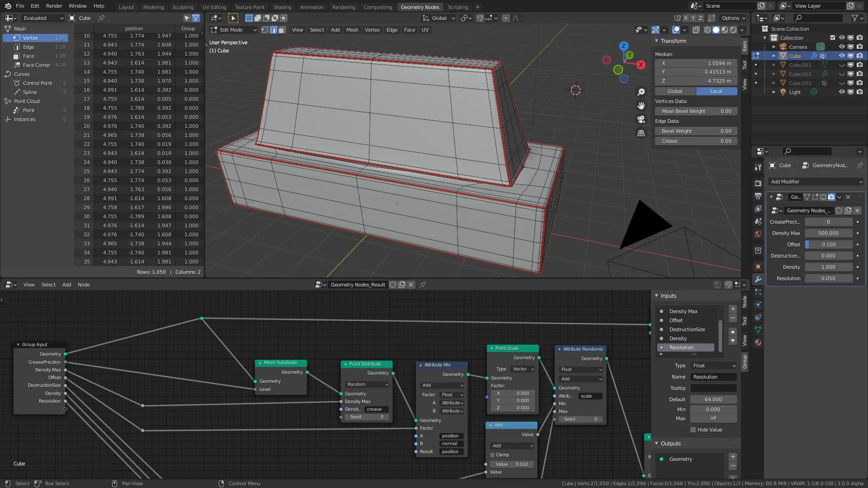This screenshot has height=488, width=868.
Task: Check the Hide Value option
Action: click(x=693, y=430)
